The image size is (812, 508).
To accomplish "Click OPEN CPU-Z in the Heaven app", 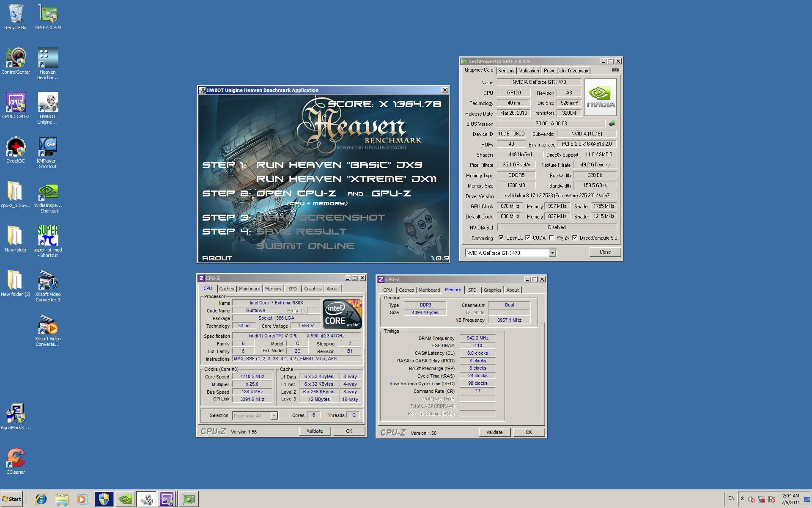I will 296,193.
